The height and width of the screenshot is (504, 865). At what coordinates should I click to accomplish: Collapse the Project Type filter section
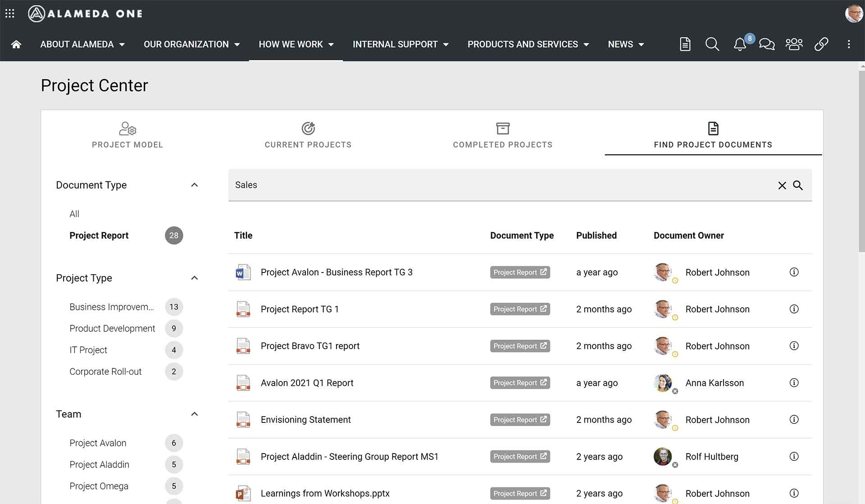(x=194, y=278)
